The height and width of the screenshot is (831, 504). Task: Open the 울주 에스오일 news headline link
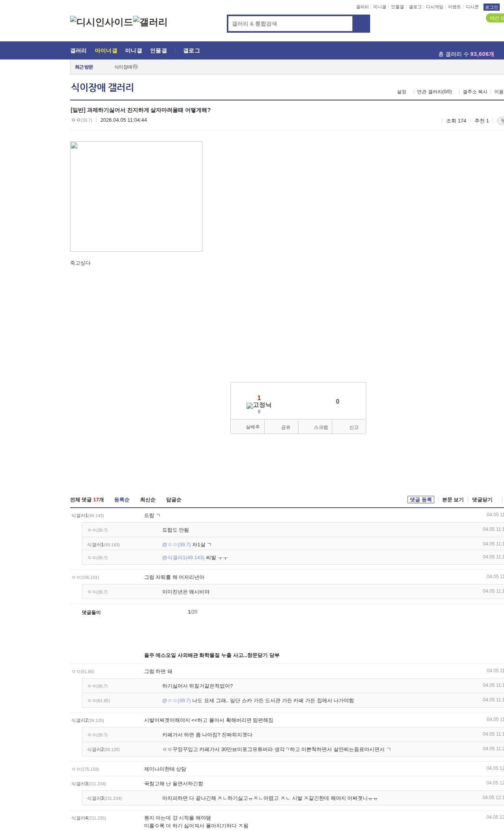212,655
